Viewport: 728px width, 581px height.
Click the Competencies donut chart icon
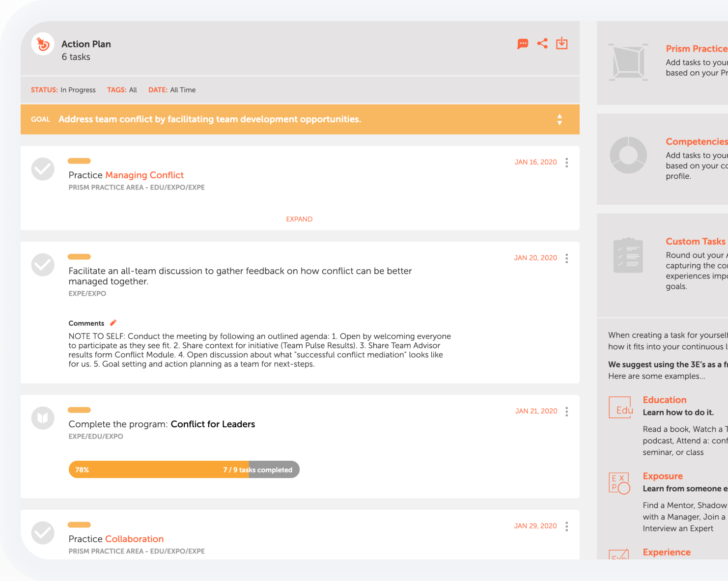pos(628,155)
